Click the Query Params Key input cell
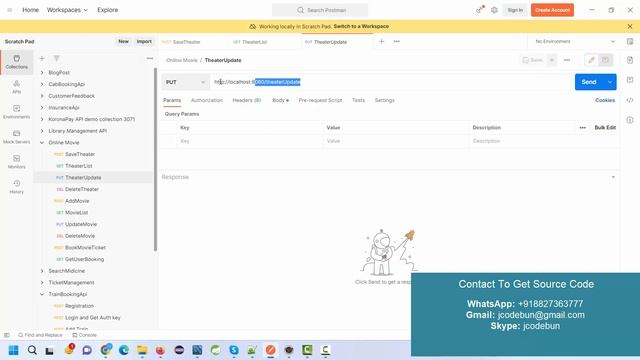 click(x=250, y=141)
